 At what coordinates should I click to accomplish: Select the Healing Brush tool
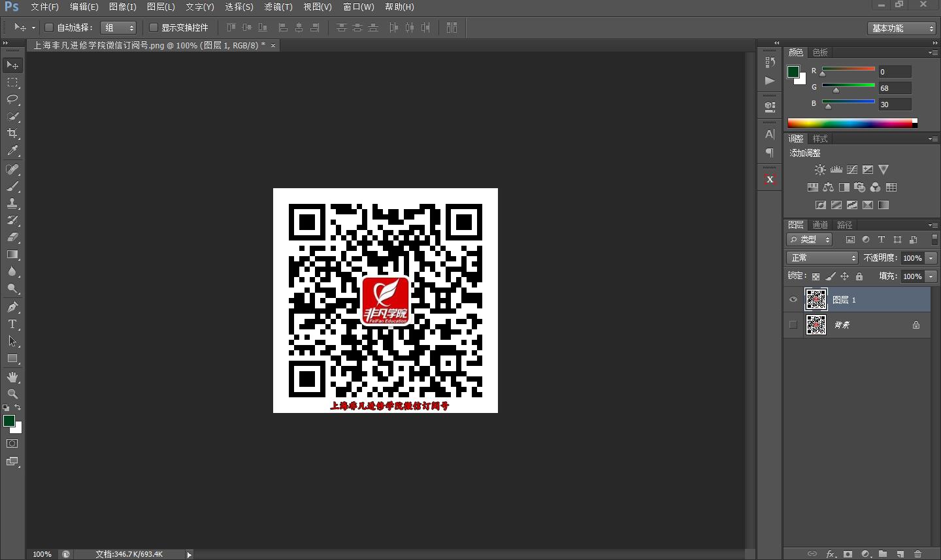click(x=12, y=169)
